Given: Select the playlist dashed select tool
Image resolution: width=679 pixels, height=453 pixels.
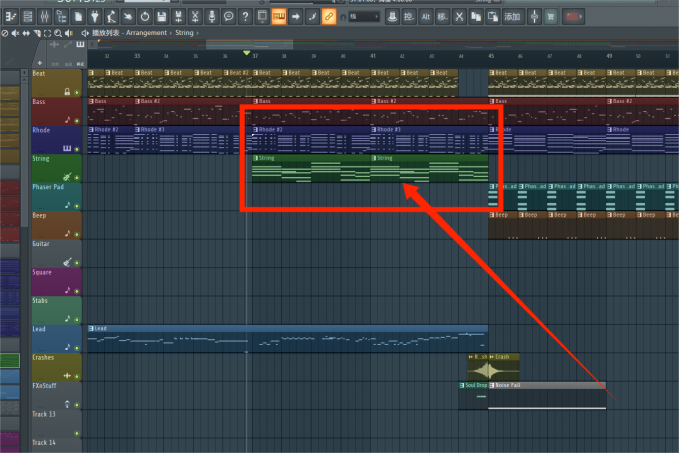Looking at the screenshot, I should pos(47,33).
